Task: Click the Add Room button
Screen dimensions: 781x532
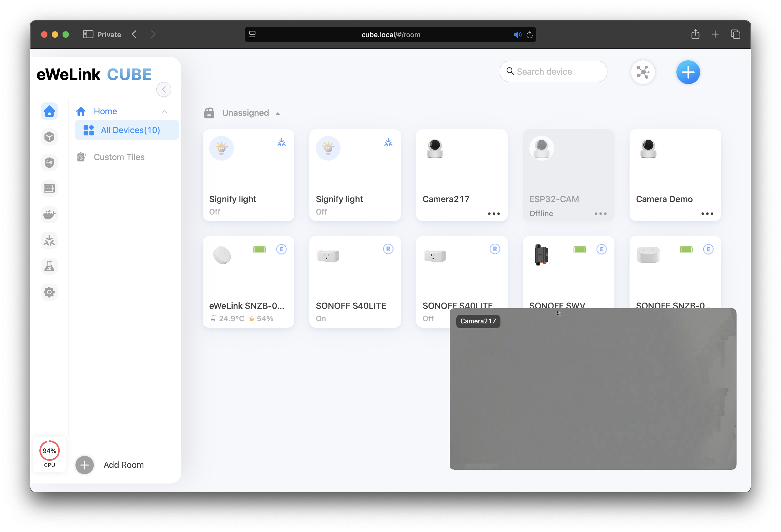Action: pyautogui.click(x=84, y=465)
